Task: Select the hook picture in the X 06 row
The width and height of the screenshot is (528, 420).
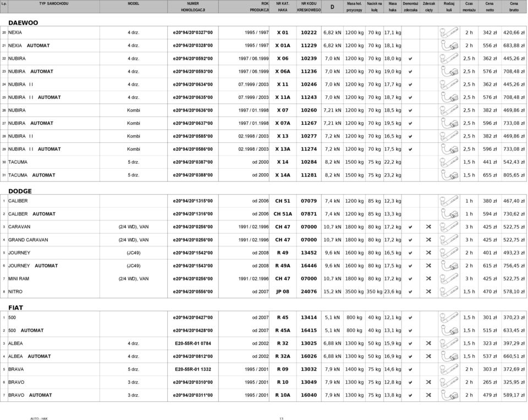Action: click(449, 59)
